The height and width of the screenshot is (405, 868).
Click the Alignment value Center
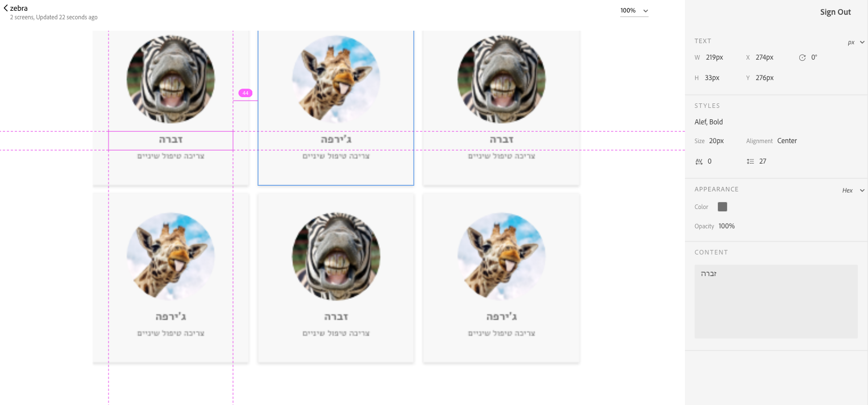click(x=787, y=141)
